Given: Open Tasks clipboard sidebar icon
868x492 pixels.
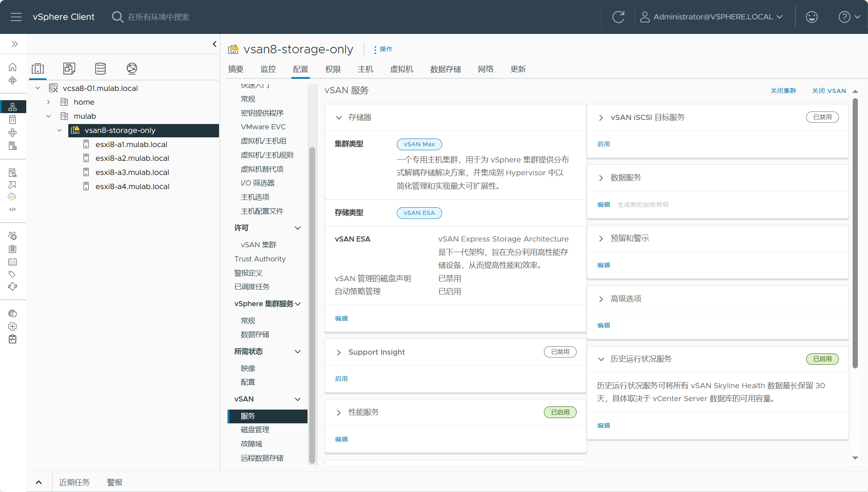Looking at the screenshot, I should (x=13, y=249).
